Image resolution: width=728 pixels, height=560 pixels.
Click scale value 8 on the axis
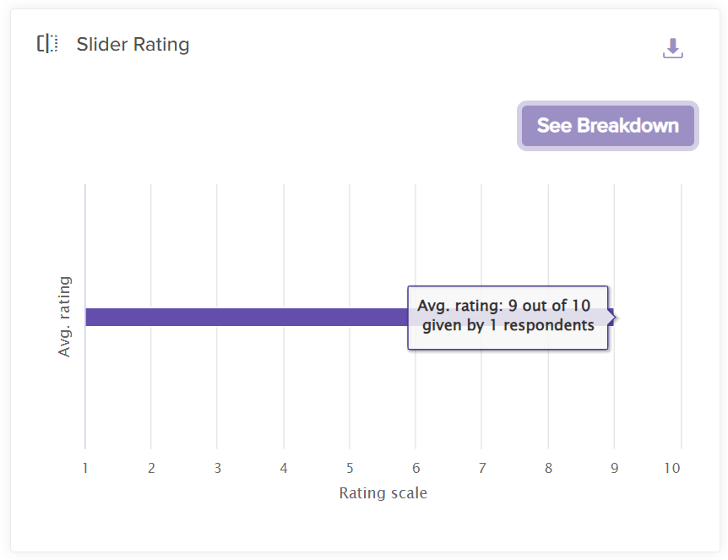548,468
